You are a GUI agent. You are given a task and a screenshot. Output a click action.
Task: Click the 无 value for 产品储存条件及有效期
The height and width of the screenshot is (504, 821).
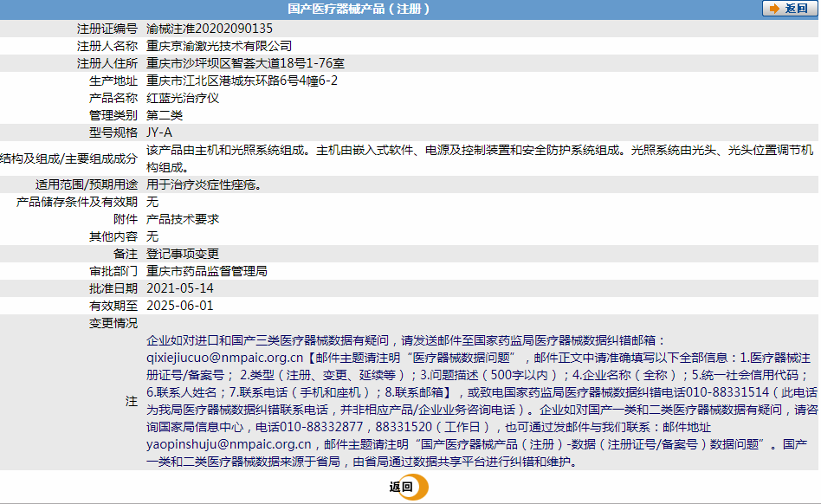(x=152, y=202)
